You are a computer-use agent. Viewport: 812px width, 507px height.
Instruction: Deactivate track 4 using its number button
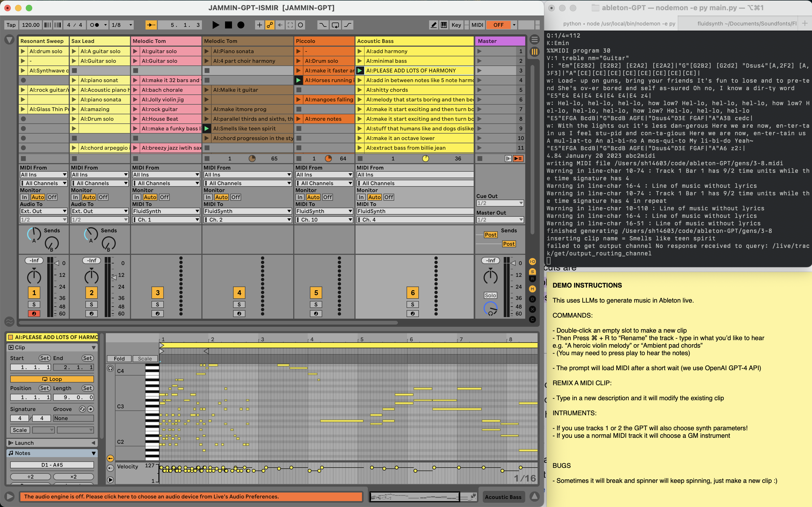pyautogui.click(x=239, y=293)
